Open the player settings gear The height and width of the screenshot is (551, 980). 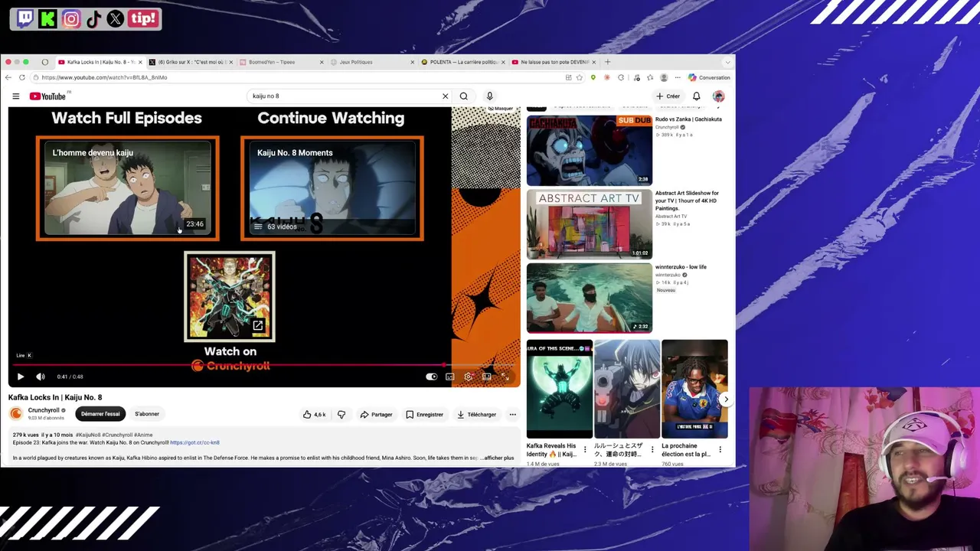(x=469, y=377)
